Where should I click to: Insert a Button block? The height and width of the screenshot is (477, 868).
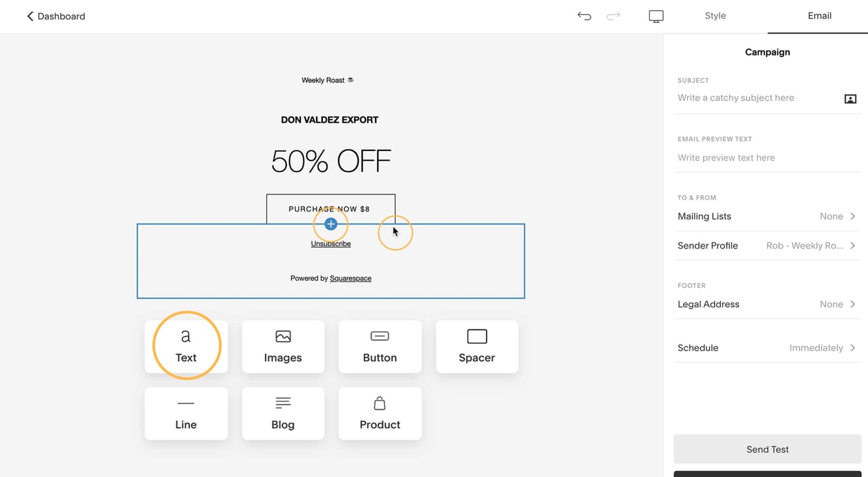[380, 346]
